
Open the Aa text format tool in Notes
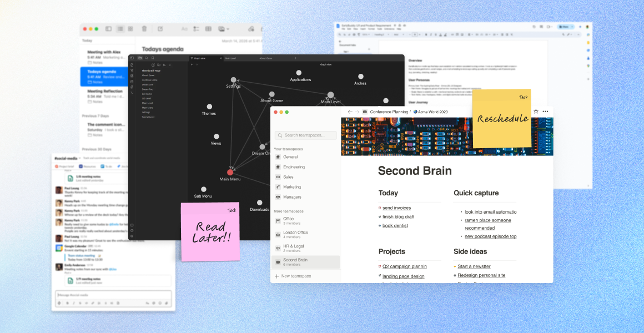184,29
